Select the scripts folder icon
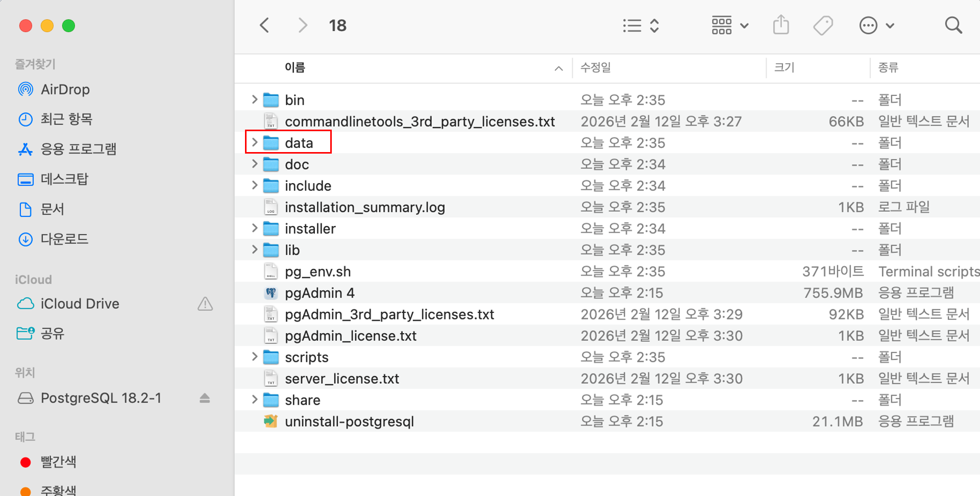Viewport: 980px width, 496px height. click(x=271, y=357)
